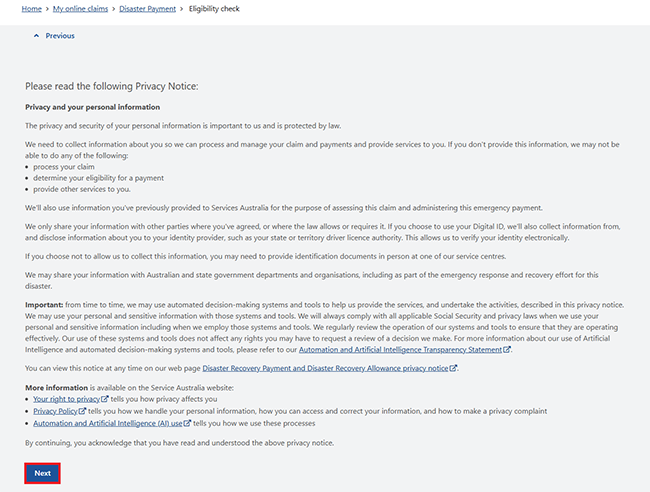
Task: Click the Eligibility check breadcrumb text
Action: (x=214, y=9)
